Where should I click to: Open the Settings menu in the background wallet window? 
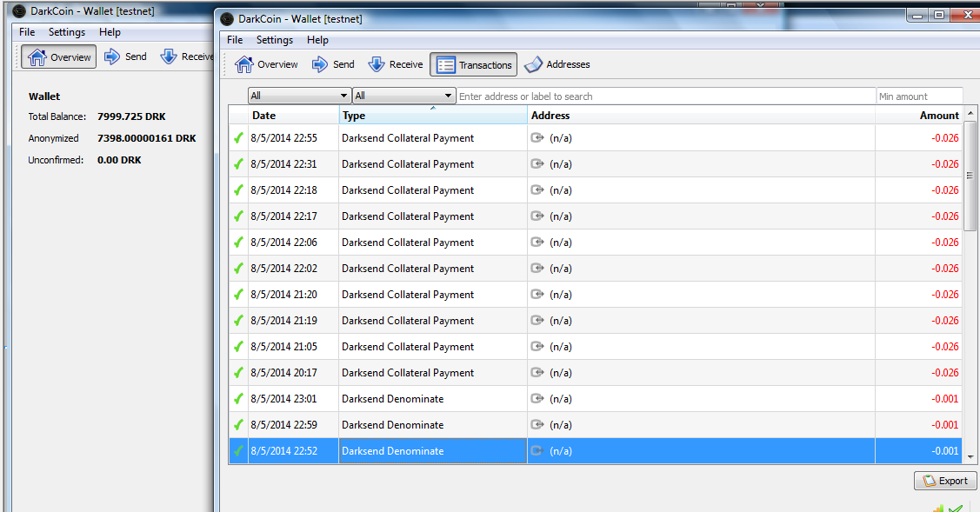point(67,32)
